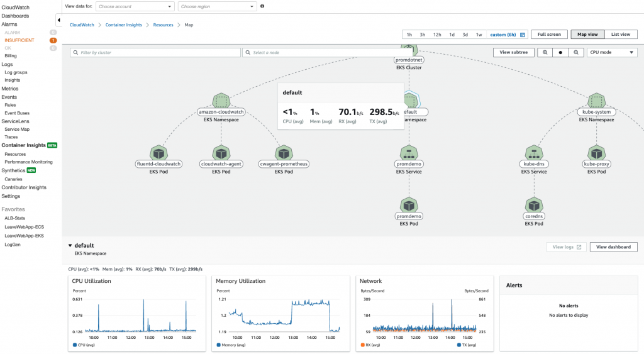Open Log groups in the sidebar
The height and width of the screenshot is (354, 644).
click(16, 72)
